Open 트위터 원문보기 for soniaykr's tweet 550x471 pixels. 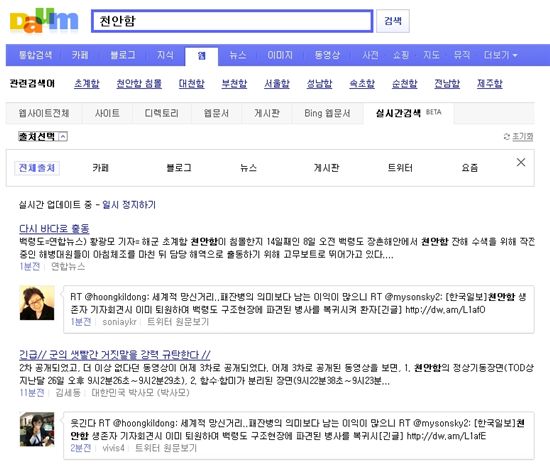pyautogui.click(x=178, y=322)
